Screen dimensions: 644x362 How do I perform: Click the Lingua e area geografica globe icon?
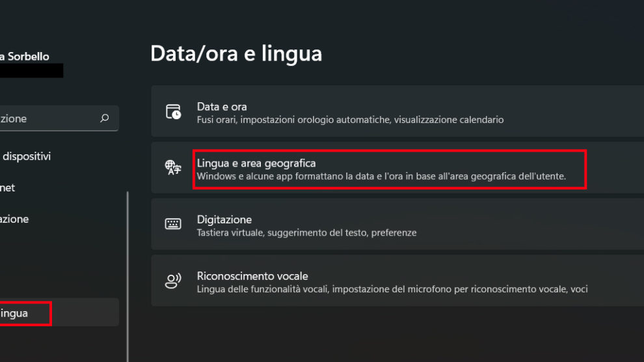(x=173, y=168)
